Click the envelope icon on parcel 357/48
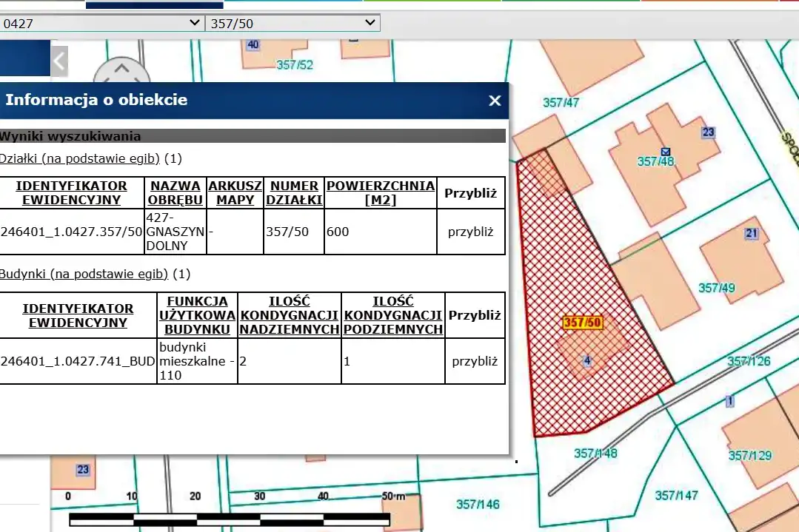Viewport: 799px width, 532px height. click(665, 150)
